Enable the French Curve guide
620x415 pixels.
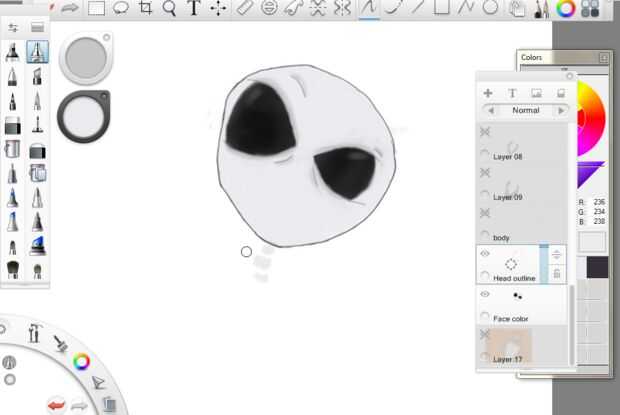pos(293,8)
